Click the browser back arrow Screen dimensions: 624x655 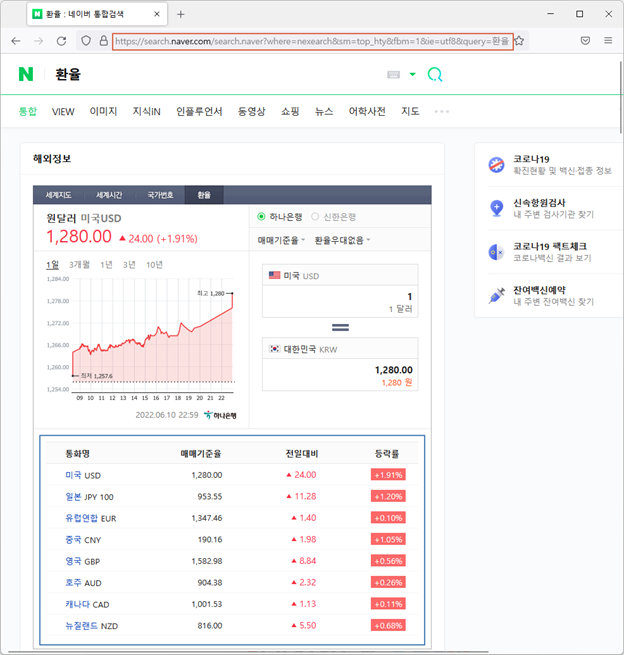pos(16,41)
